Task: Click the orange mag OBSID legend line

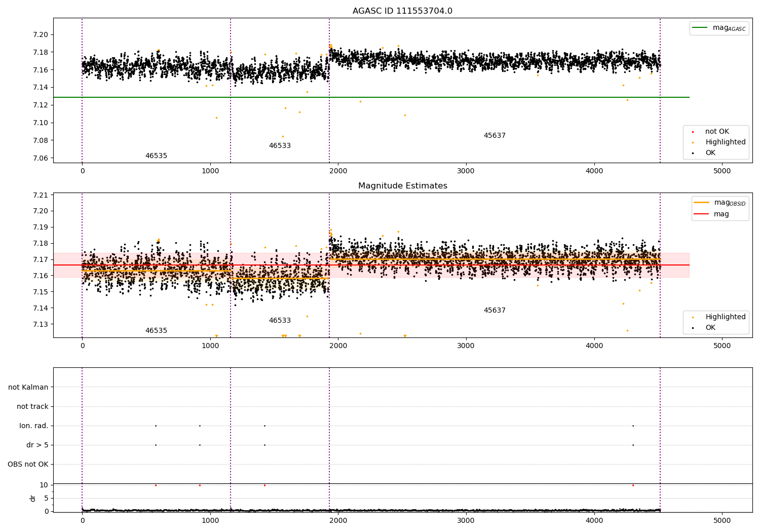Action: [x=702, y=203]
